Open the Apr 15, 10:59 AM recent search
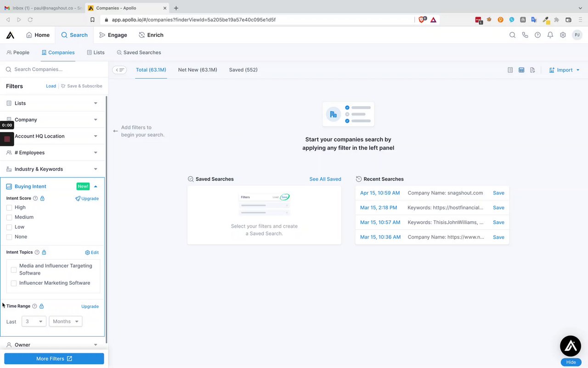Image resolution: width=588 pixels, height=368 pixels. tap(380, 193)
